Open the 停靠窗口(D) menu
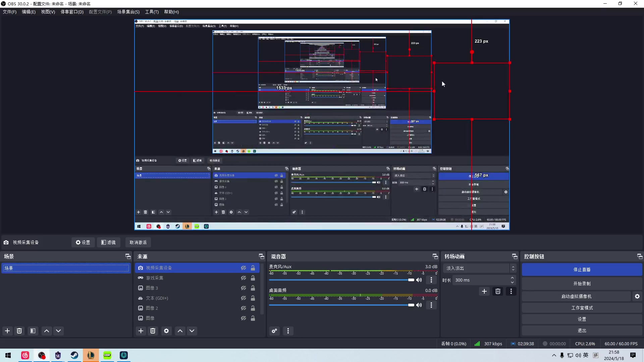This screenshot has width=644, height=362. (72, 12)
